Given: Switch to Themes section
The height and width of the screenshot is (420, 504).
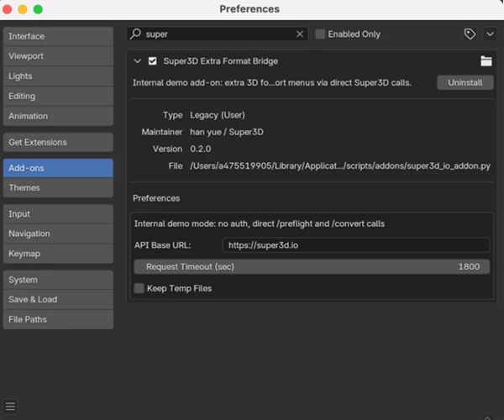Looking at the screenshot, I should pyautogui.click(x=58, y=187).
